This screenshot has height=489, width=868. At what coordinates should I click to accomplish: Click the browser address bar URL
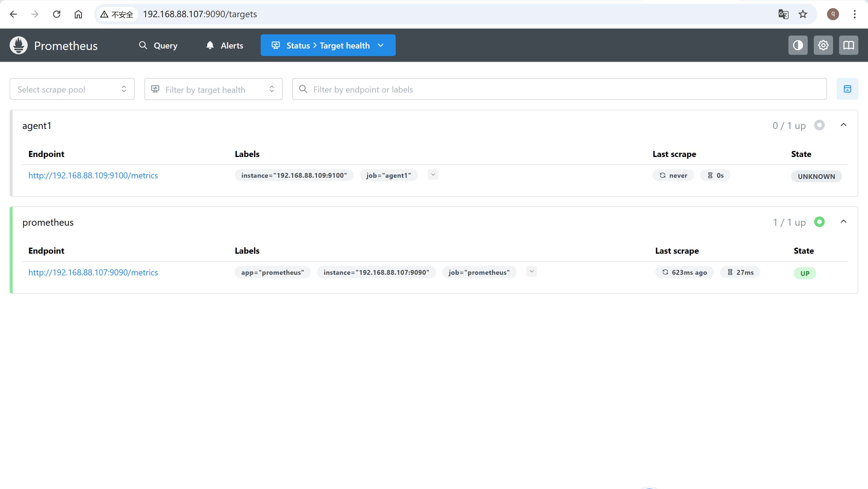tap(200, 14)
